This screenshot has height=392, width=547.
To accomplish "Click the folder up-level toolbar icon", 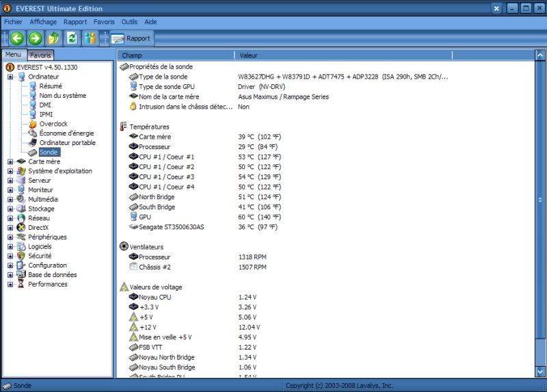I will pos(53,38).
